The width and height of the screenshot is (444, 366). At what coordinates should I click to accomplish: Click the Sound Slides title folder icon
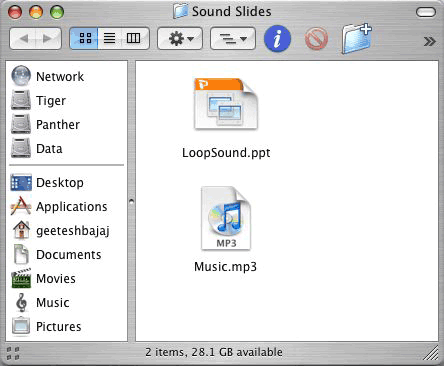pos(181,11)
